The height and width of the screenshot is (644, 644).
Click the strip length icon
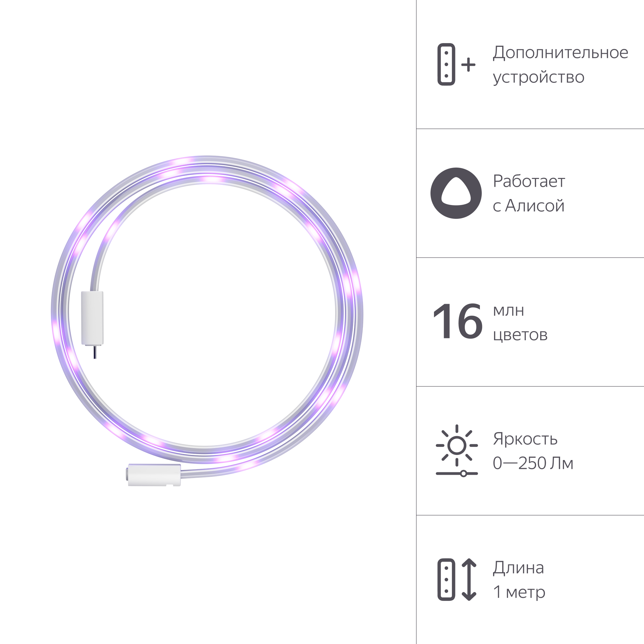pyautogui.click(x=446, y=580)
